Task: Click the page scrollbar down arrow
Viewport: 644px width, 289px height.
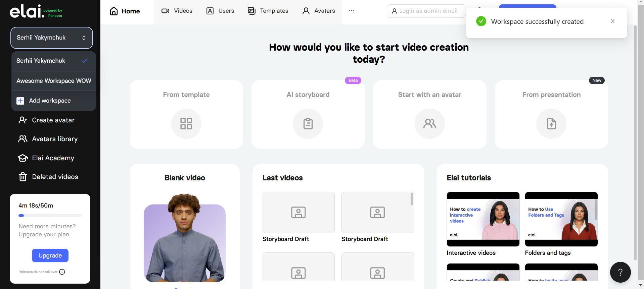Action: click(x=641, y=286)
